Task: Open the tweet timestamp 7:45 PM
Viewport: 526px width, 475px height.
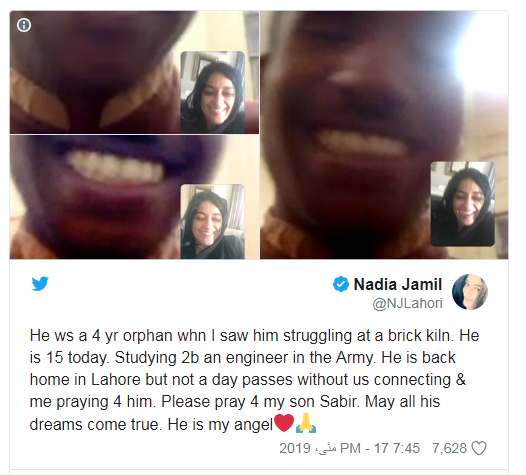Action: point(379,448)
